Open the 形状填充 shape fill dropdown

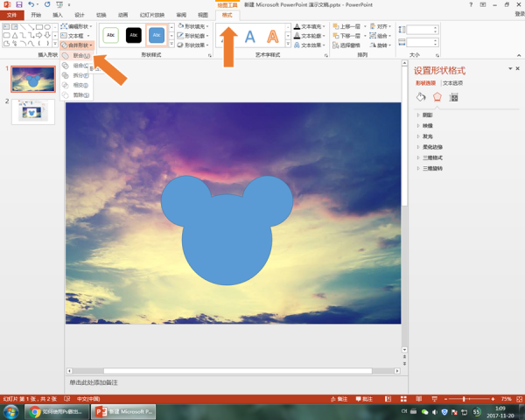(x=193, y=26)
